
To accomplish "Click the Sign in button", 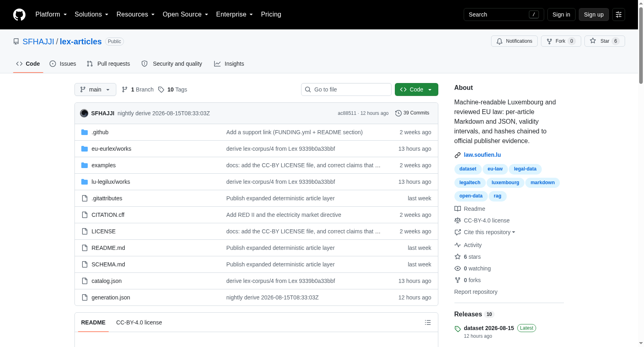I will (x=561, y=15).
